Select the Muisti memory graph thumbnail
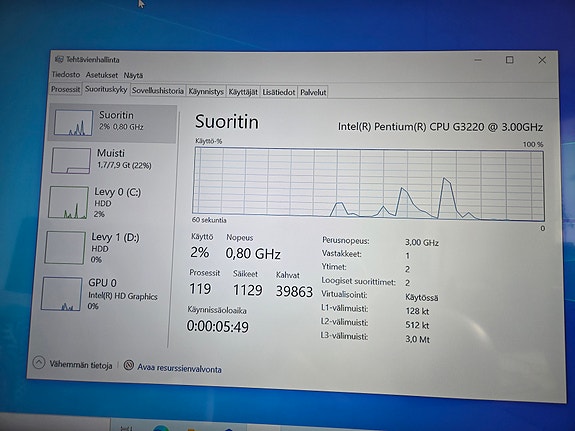The height and width of the screenshot is (431, 575). (x=71, y=161)
